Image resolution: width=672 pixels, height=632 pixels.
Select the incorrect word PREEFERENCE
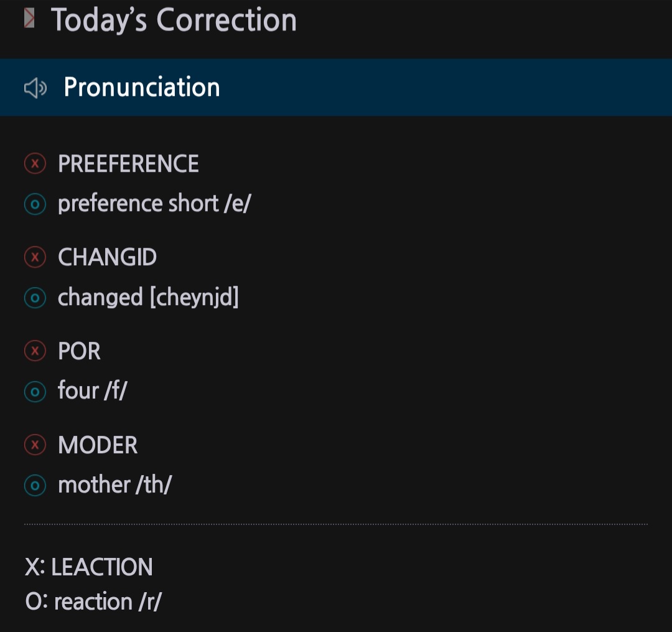coord(128,164)
